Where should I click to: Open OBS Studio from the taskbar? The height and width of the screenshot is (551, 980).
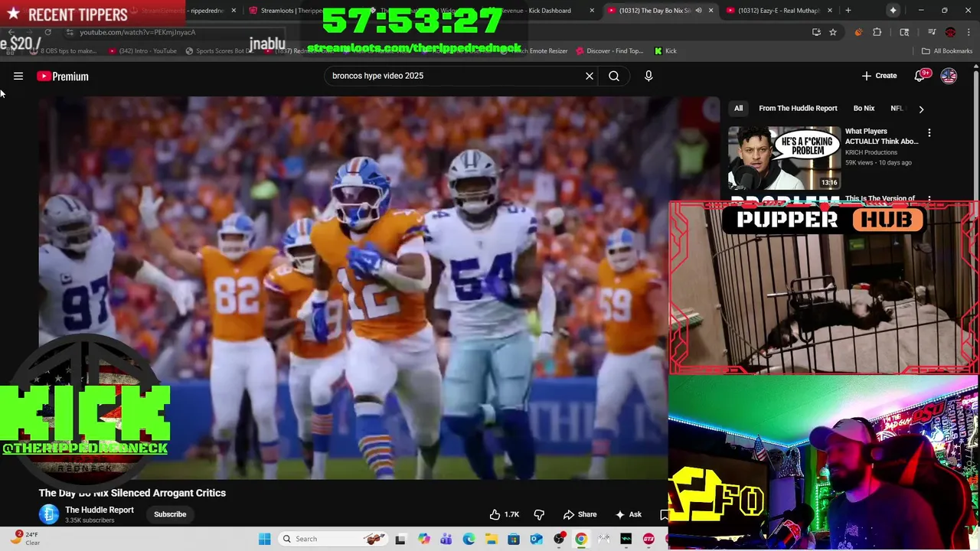pos(559,539)
